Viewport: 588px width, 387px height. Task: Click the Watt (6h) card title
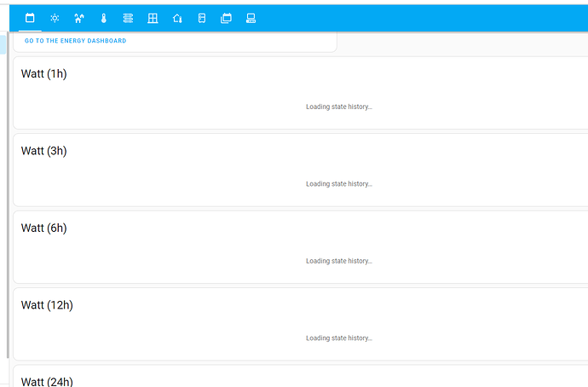(43, 228)
